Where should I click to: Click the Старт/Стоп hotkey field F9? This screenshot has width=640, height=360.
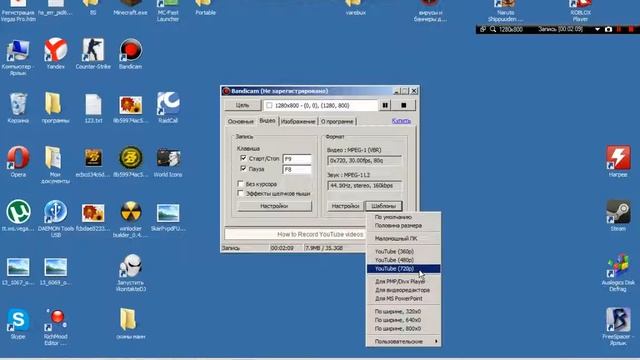pos(297,159)
